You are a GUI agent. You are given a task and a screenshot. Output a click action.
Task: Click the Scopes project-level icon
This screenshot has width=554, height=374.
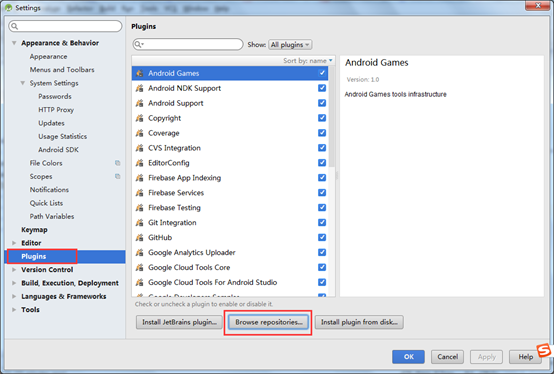(118, 176)
